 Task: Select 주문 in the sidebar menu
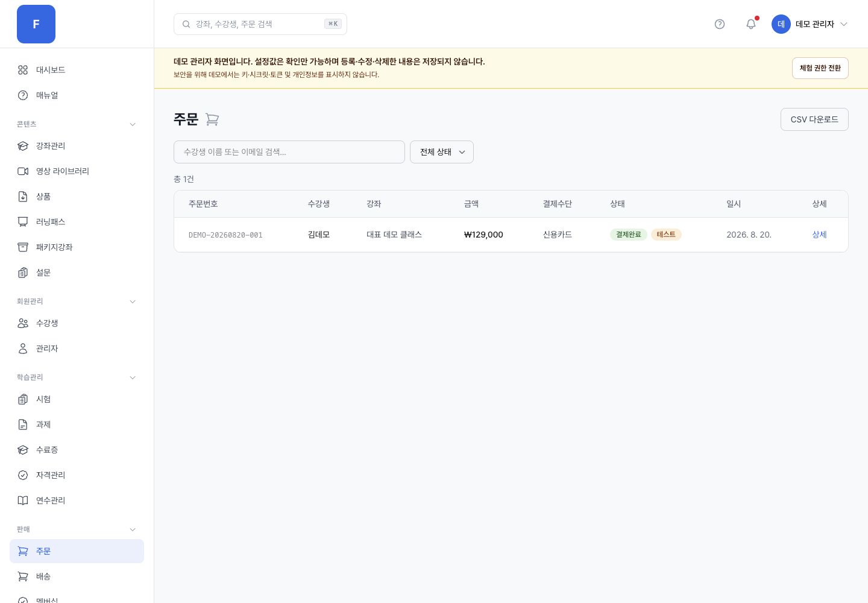[x=77, y=551]
